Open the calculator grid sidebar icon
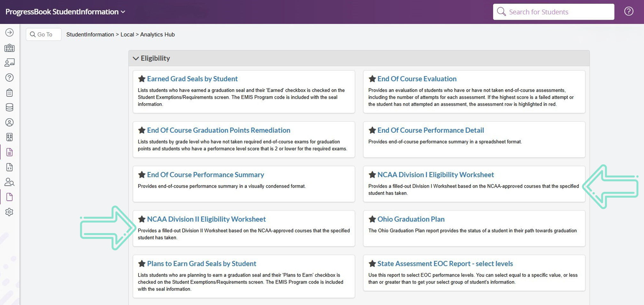This screenshot has height=305, width=644. tap(10, 137)
